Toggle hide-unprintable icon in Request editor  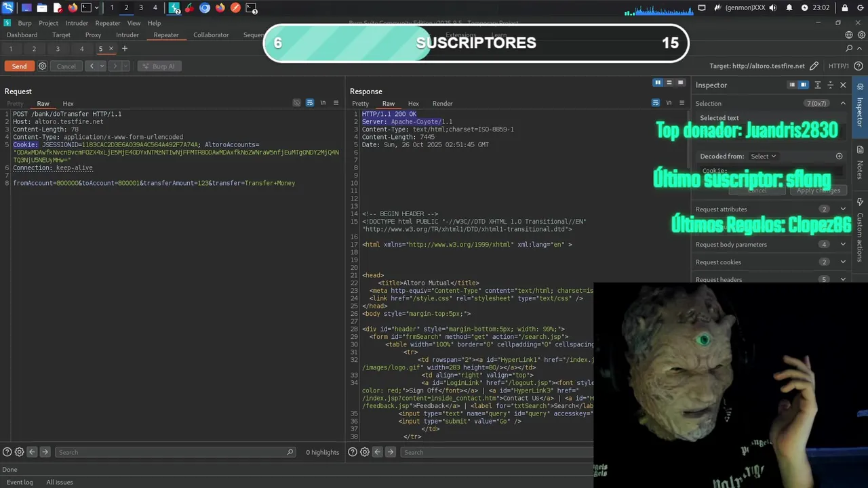point(296,103)
